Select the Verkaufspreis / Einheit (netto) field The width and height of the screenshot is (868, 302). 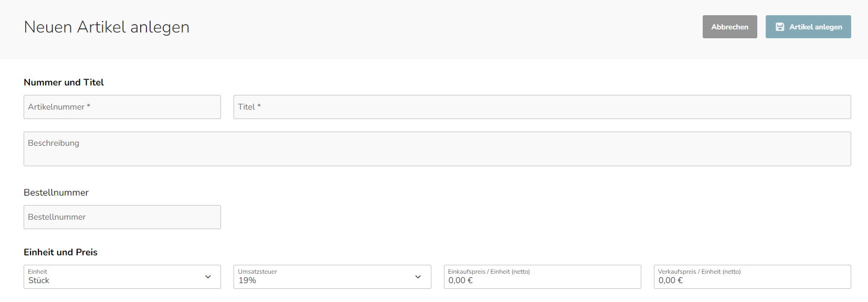(752, 277)
